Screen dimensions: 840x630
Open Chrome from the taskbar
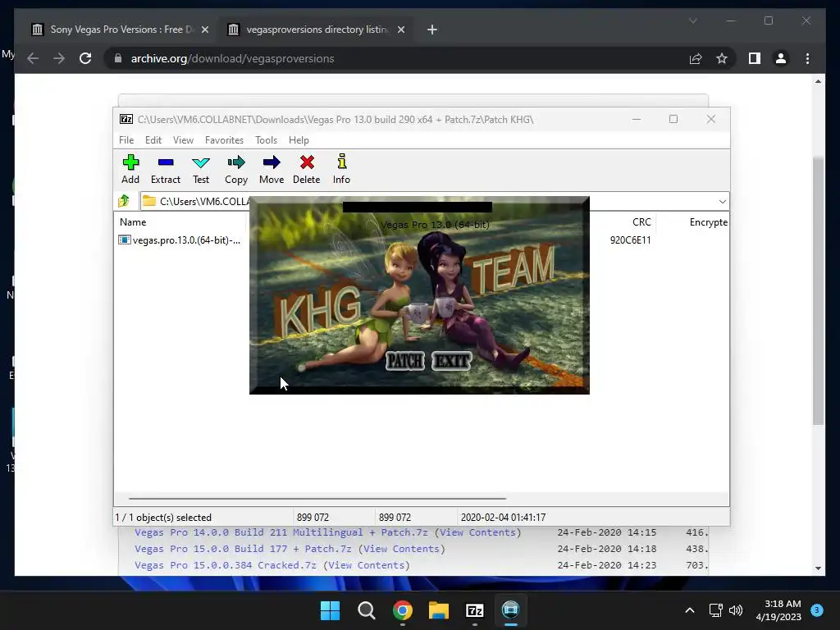(402, 610)
